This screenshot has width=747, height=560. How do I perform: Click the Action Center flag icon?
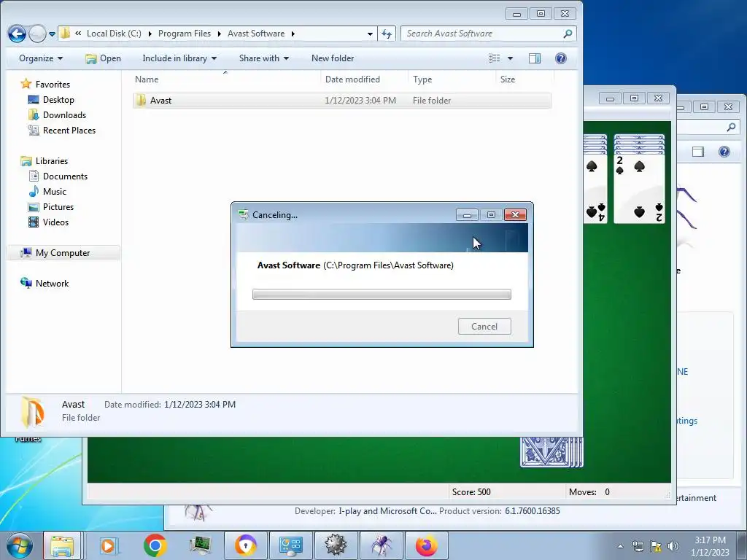pos(656,546)
